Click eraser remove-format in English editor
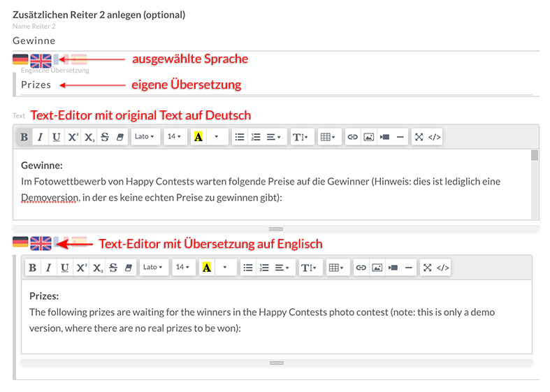 [x=129, y=268]
